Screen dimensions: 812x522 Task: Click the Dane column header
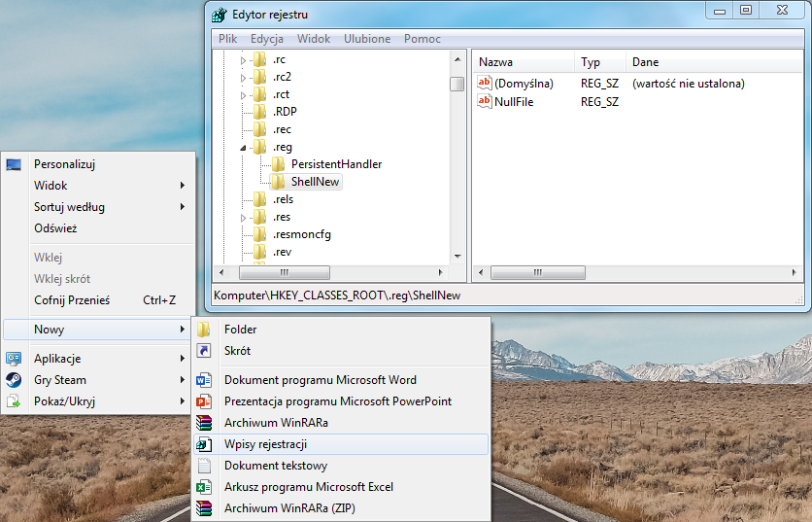pos(715,62)
